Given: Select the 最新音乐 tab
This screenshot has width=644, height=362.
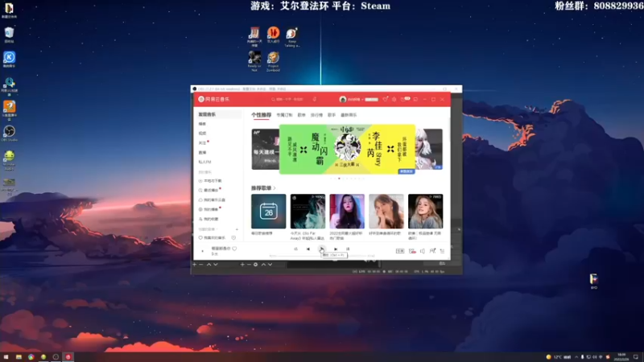Looking at the screenshot, I should coord(349,115).
